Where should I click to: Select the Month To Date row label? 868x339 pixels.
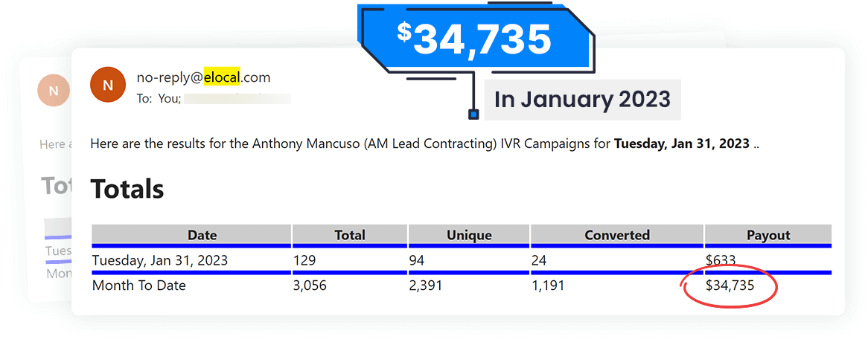click(x=139, y=285)
